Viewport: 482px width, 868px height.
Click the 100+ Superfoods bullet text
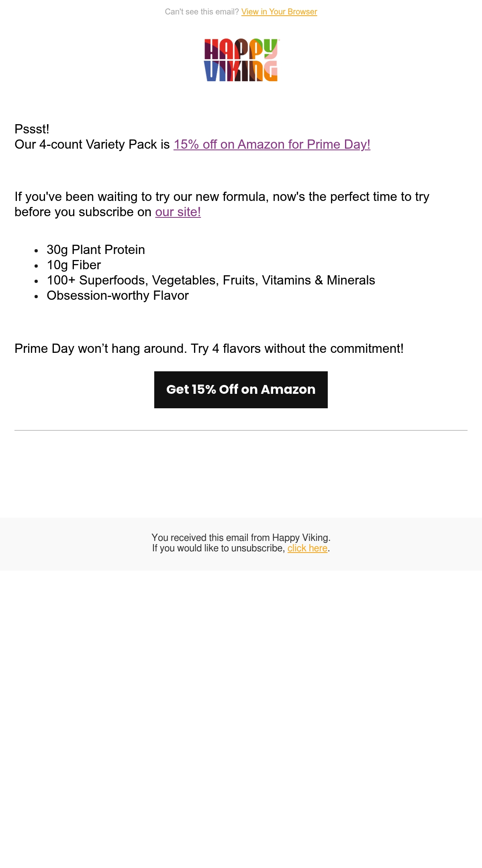[211, 280]
